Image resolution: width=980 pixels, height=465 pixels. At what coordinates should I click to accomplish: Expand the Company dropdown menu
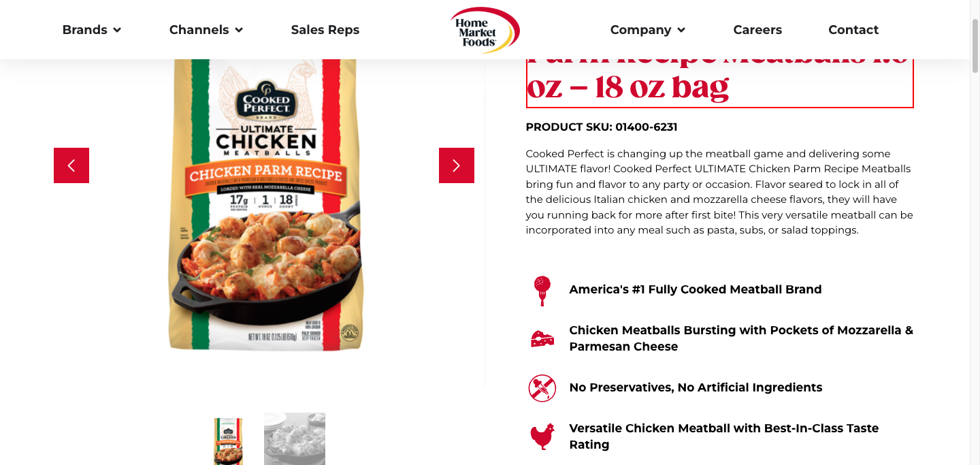coord(648,30)
